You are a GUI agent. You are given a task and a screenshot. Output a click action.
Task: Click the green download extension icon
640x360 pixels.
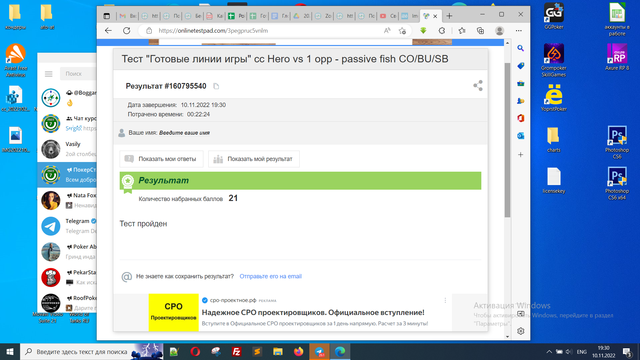[423, 31]
